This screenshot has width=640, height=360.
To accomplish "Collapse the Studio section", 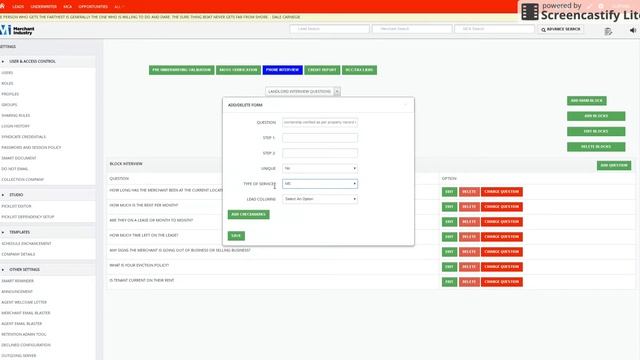I will [x=16, y=195].
